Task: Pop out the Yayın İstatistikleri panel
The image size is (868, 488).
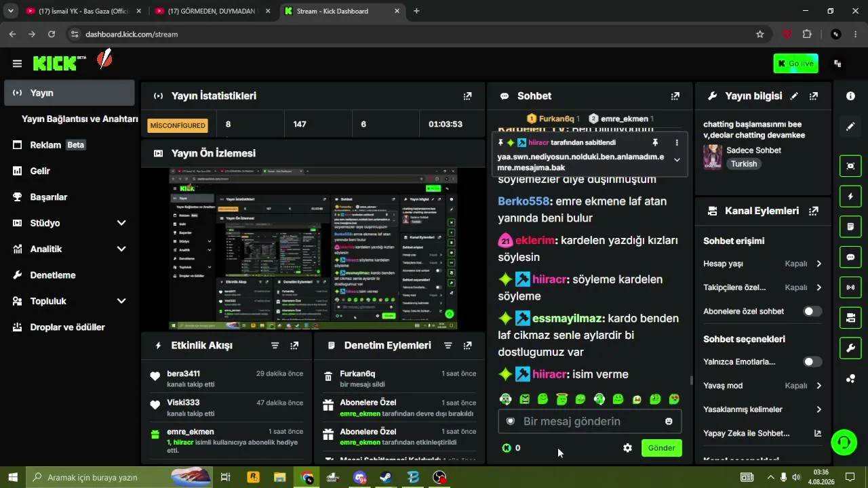Action: [467, 96]
